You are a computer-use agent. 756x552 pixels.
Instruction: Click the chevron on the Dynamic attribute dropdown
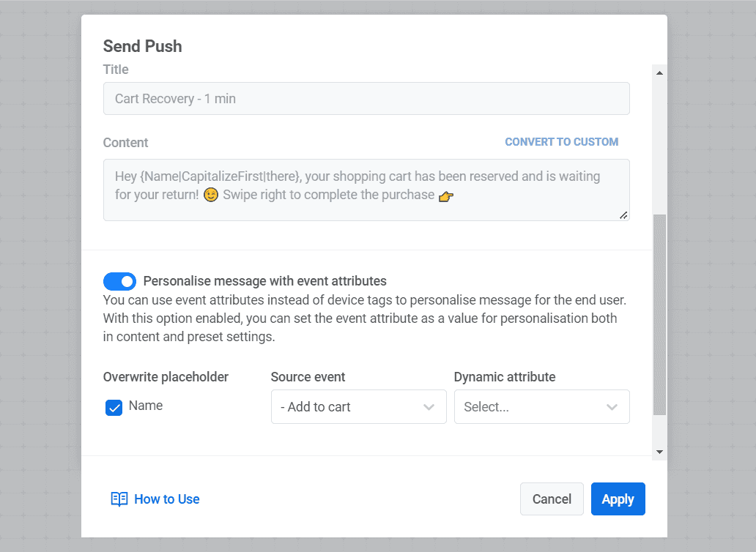[612, 406]
